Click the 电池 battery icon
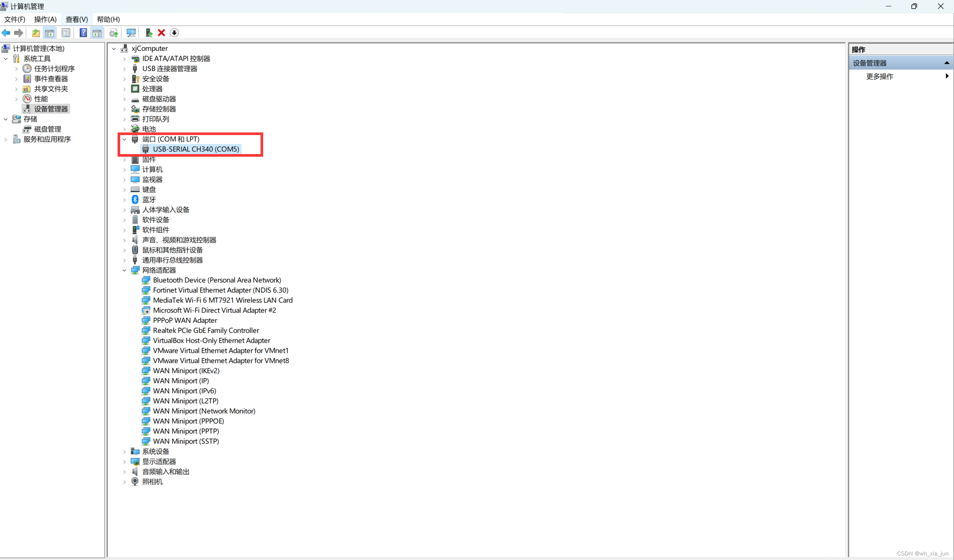The height and width of the screenshot is (560, 954). pyautogui.click(x=135, y=129)
